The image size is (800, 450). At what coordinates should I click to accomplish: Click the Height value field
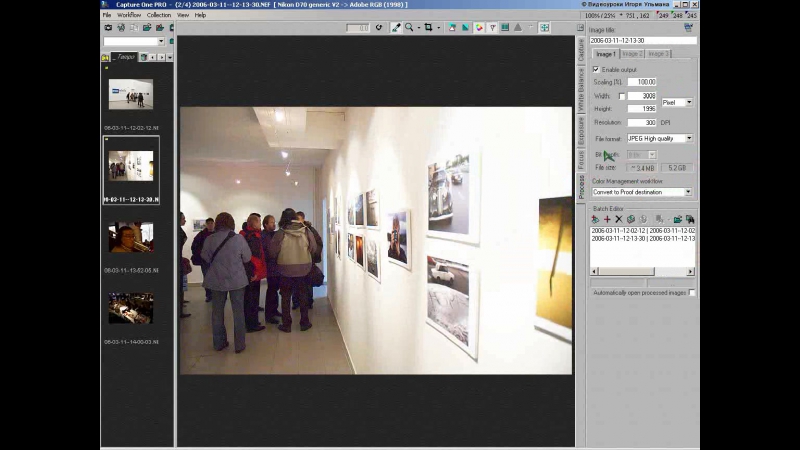[642, 109]
